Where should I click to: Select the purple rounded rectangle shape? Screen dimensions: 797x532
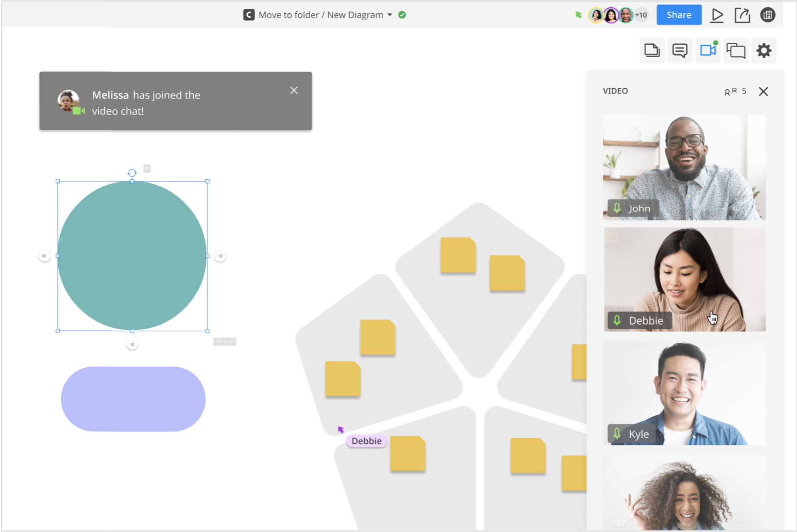[133, 399]
